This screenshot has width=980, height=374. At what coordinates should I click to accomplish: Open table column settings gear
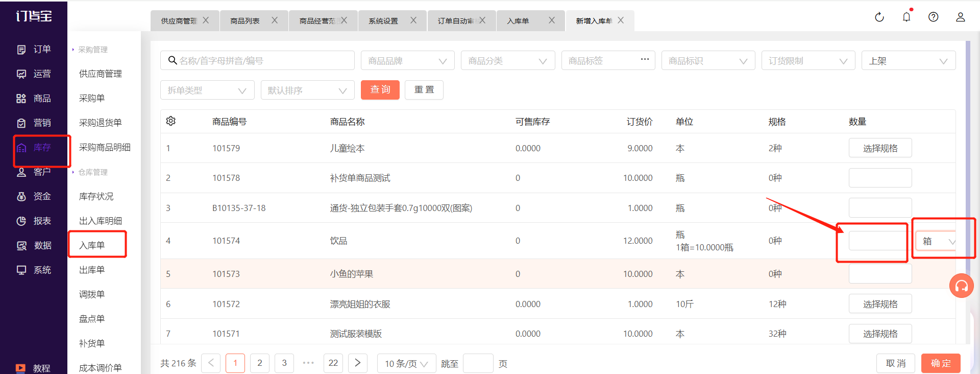coord(171,121)
